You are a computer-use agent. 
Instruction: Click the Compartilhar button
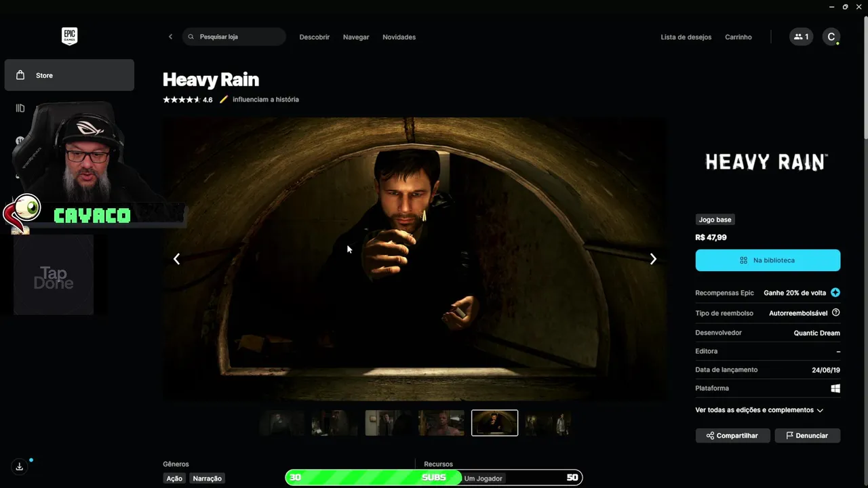[x=732, y=435]
